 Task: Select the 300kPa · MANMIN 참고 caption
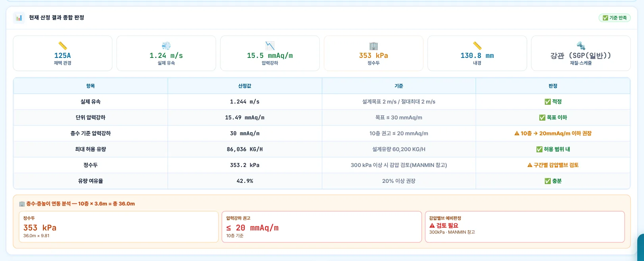click(452, 232)
